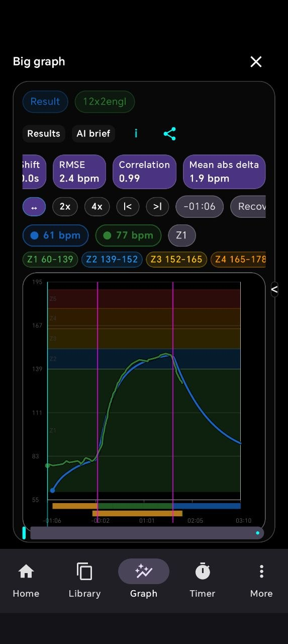Tap the RMSE 2.4 bpm card
This screenshot has width=288, height=644.
79,172
